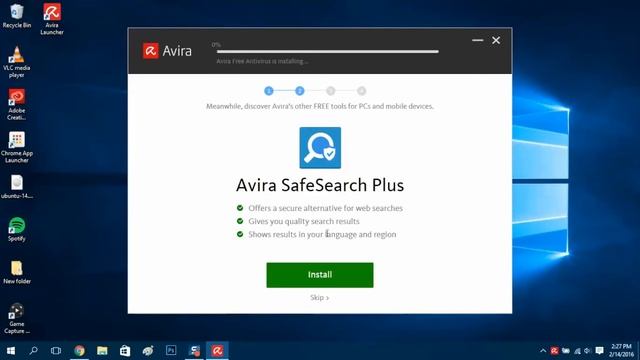Click the volume icon in system tray
640x360 pixels.
pos(587,351)
